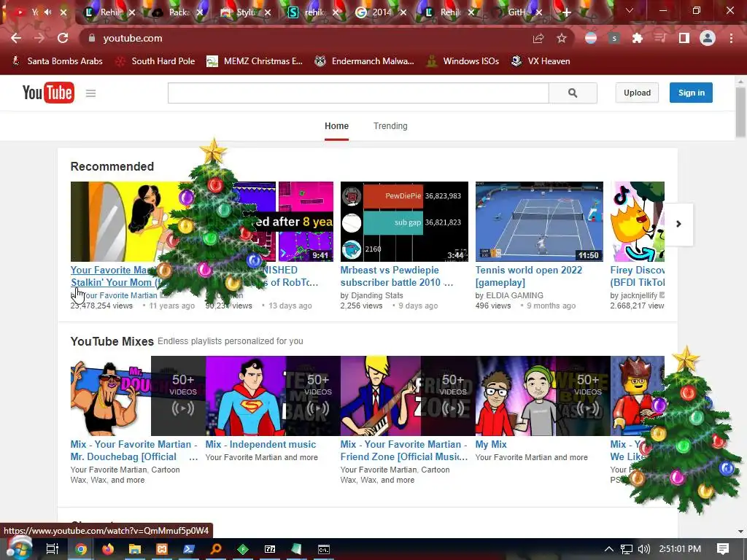Expand the YouTube guide hamburger menu

coord(90,93)
